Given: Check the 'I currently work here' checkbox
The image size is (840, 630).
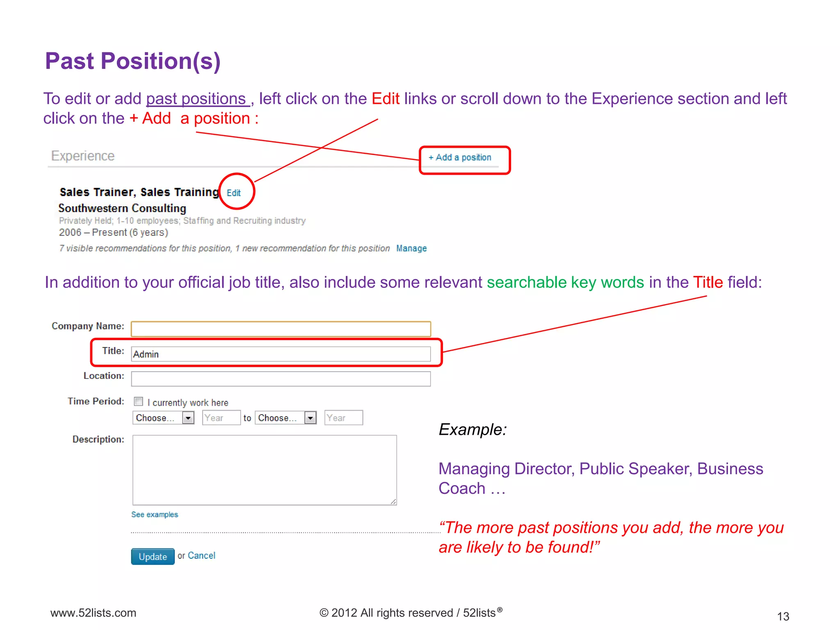Looking at the screenshot, I should point(139,402).
